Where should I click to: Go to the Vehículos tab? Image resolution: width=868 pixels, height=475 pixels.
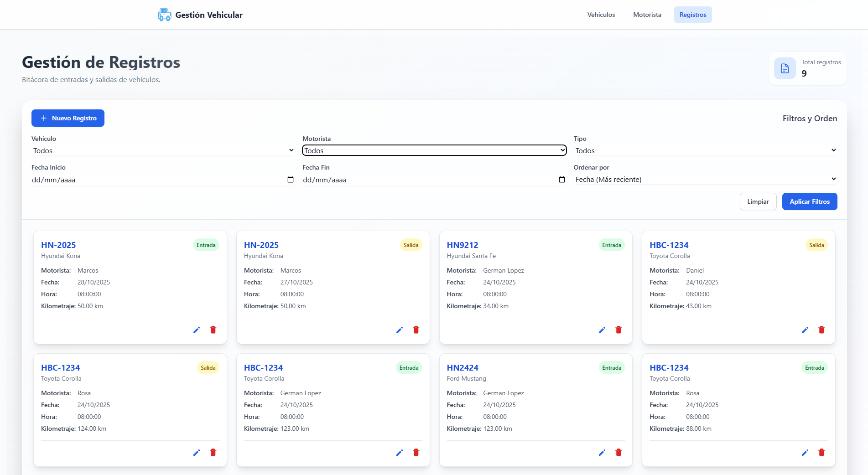click(601, 15)
